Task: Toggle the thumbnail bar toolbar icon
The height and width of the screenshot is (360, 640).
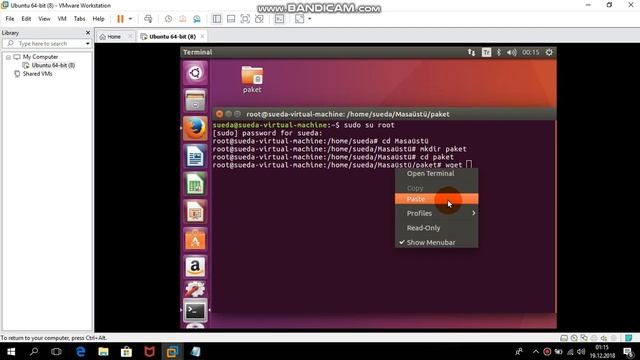Action: point(231,19)
